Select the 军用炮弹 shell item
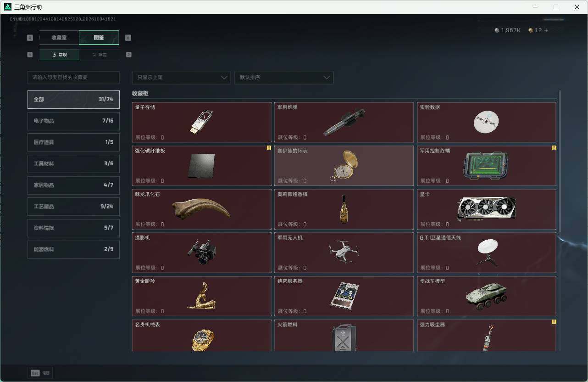 344,122
